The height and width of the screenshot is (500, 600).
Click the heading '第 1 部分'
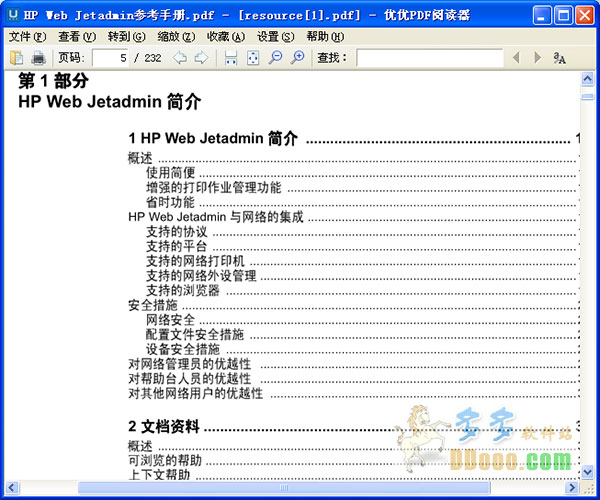[x=54, y=81]
